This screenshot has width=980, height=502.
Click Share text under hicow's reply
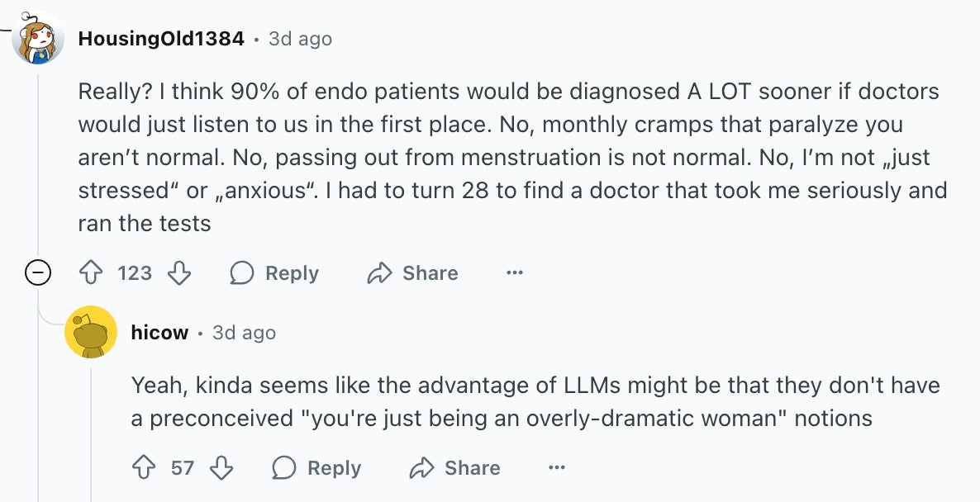tap(473, 467)
